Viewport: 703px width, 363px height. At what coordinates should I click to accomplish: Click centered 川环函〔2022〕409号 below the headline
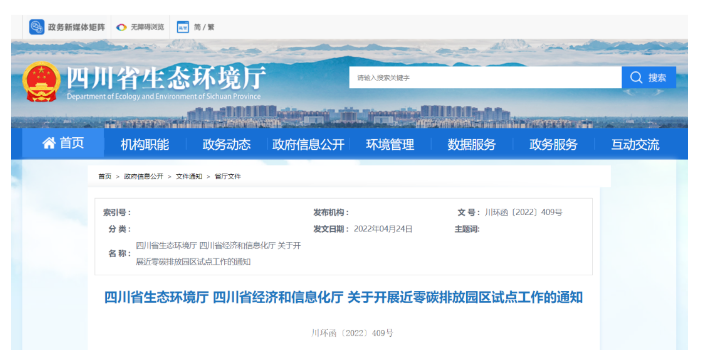tap(352, 333)
